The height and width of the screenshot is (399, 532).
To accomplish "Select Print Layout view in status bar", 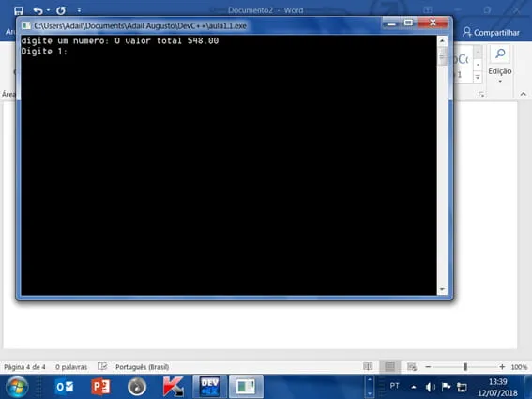I will click(389, 366).
